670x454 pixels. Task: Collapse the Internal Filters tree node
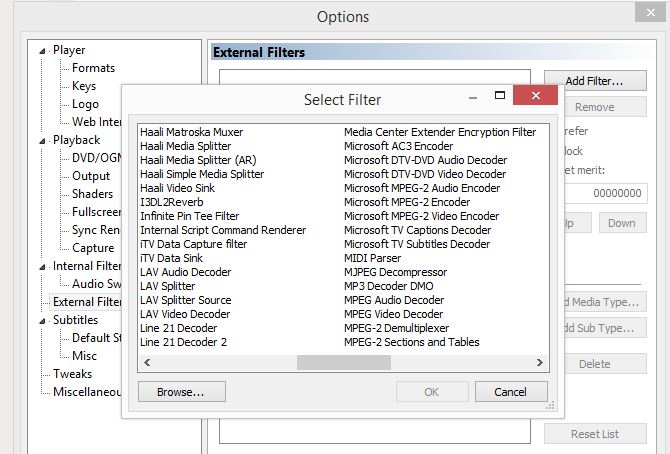click(x=42, y=267)
